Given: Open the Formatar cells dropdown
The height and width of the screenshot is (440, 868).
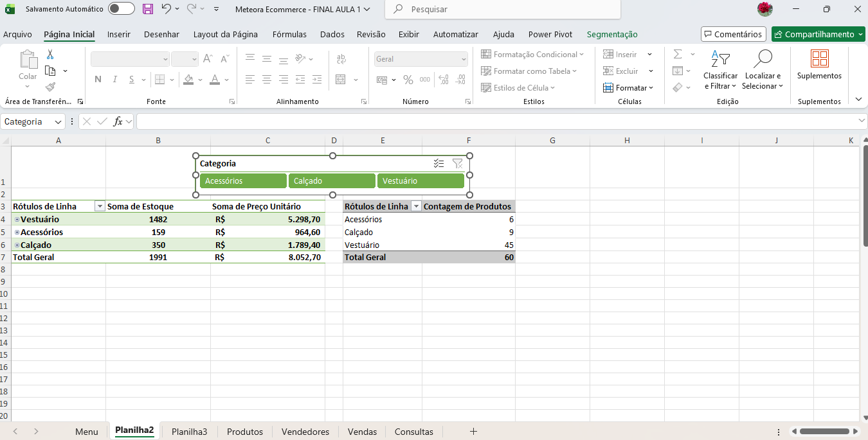Looking at the screenshot, I should click(628, 88).
